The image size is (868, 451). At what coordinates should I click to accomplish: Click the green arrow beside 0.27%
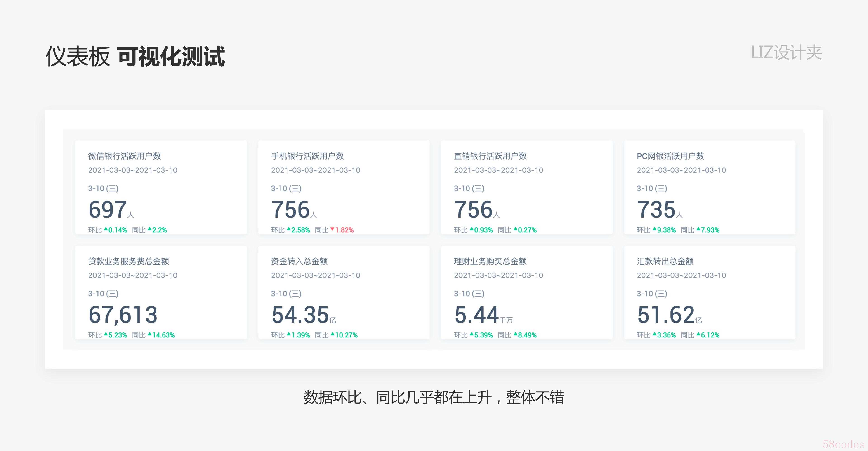515,229
